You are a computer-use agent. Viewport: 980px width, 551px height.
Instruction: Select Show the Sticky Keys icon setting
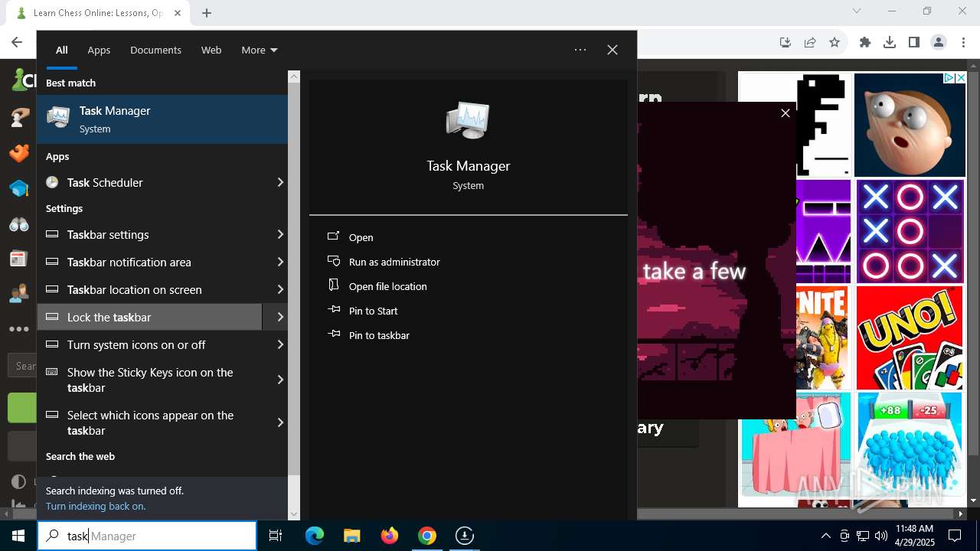(x=149, y=380)
